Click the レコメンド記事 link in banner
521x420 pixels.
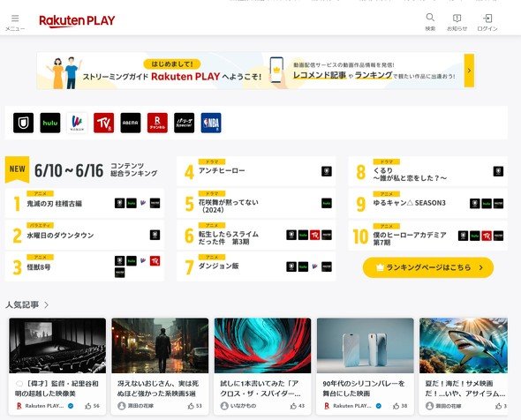click(x=320, y=75)
